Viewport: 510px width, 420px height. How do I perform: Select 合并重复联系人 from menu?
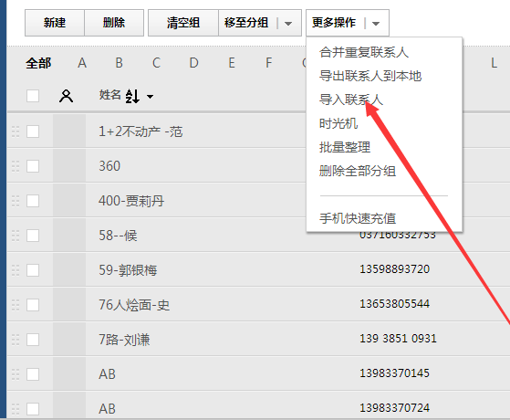click(x=364, y=52)
